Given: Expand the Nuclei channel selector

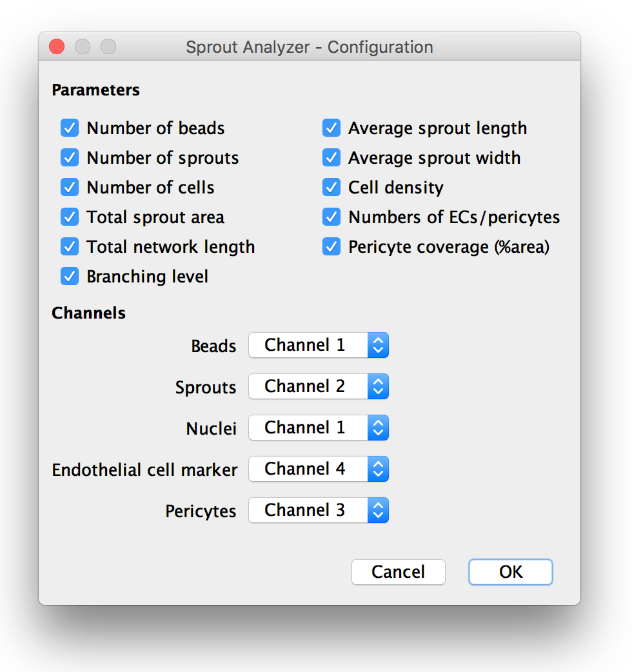Looking at the screenshot, I should pos(319,428).
